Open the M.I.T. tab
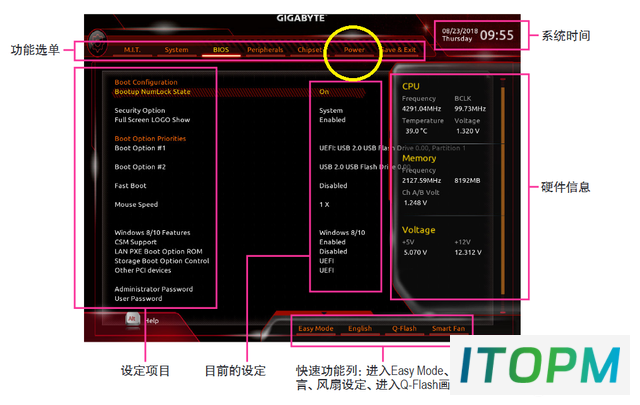Viewport: 640px width, 405px height. [x=132, y=50]
